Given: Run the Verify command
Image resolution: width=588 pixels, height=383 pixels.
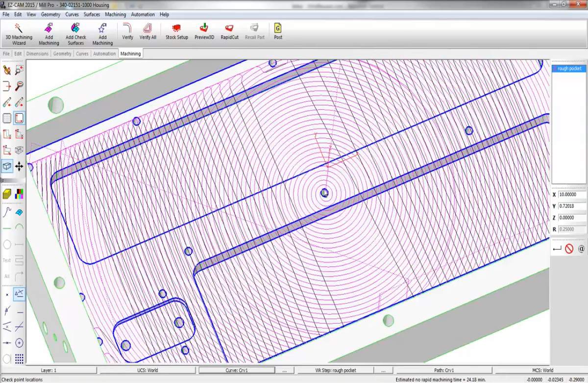Looking at the screenshot, I should 127,31.
